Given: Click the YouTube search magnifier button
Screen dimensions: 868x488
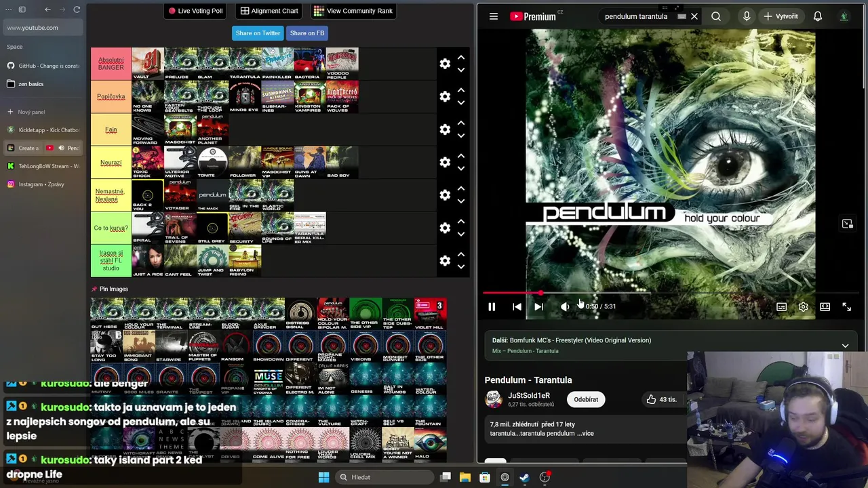Looking at the screenshot, I should (x=716, y=16).
